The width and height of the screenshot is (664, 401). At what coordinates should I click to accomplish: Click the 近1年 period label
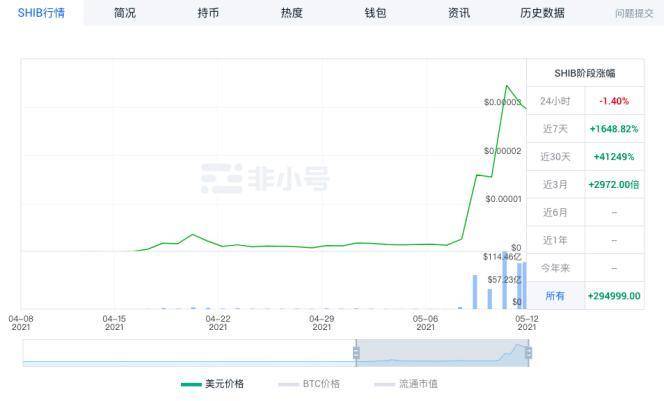pyautogui.click(x=555, y=241)
